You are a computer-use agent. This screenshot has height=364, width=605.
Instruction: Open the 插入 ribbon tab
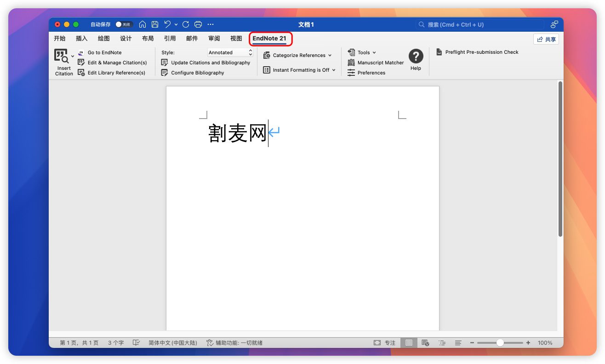81,39
